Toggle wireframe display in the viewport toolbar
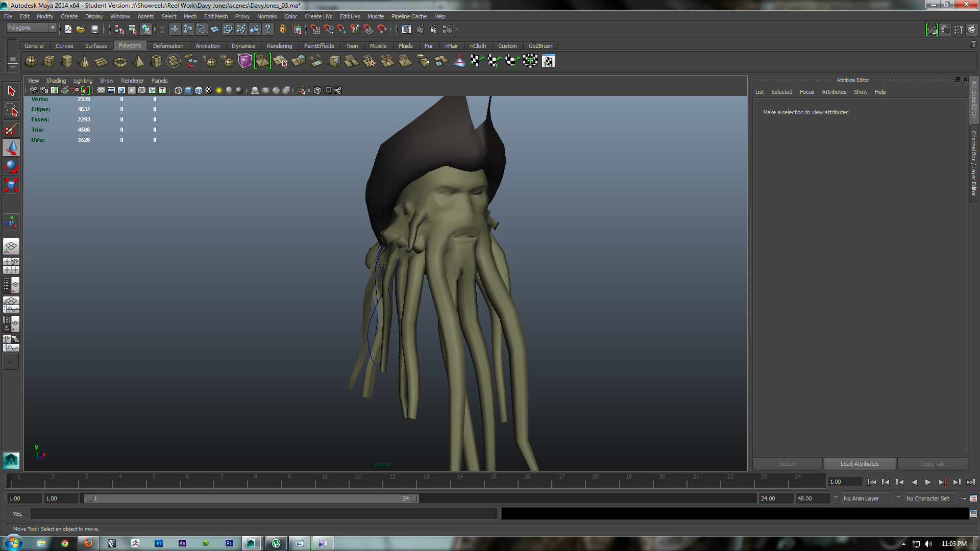The width and height of the screenshot is (980, 551). 178,90
